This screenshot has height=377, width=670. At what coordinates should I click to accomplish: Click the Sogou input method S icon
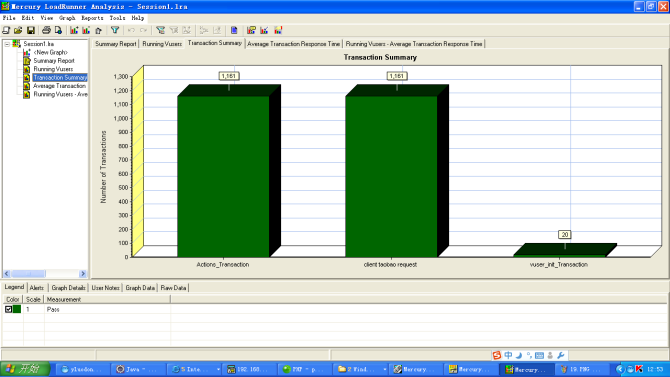pos(497,355)
